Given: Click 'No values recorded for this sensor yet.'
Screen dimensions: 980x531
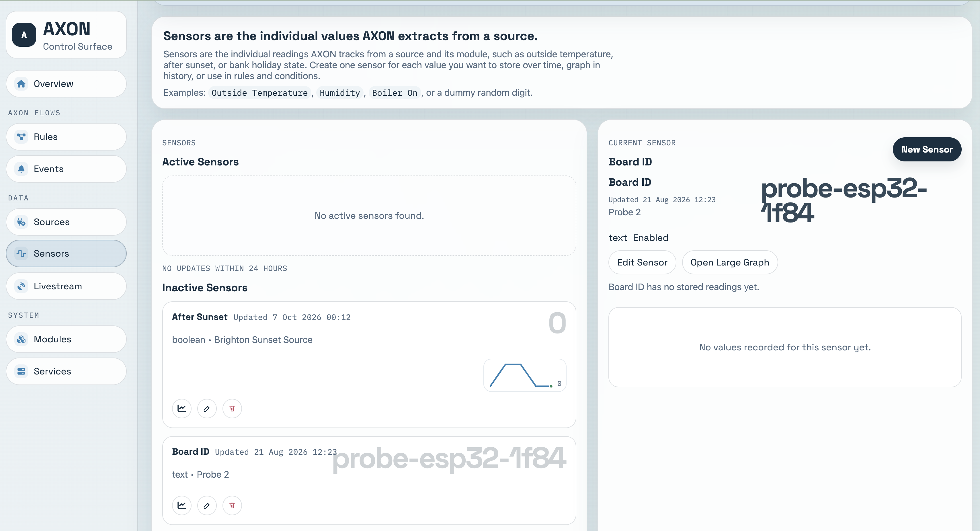Looking at the screenshot, I should (785, 347).
